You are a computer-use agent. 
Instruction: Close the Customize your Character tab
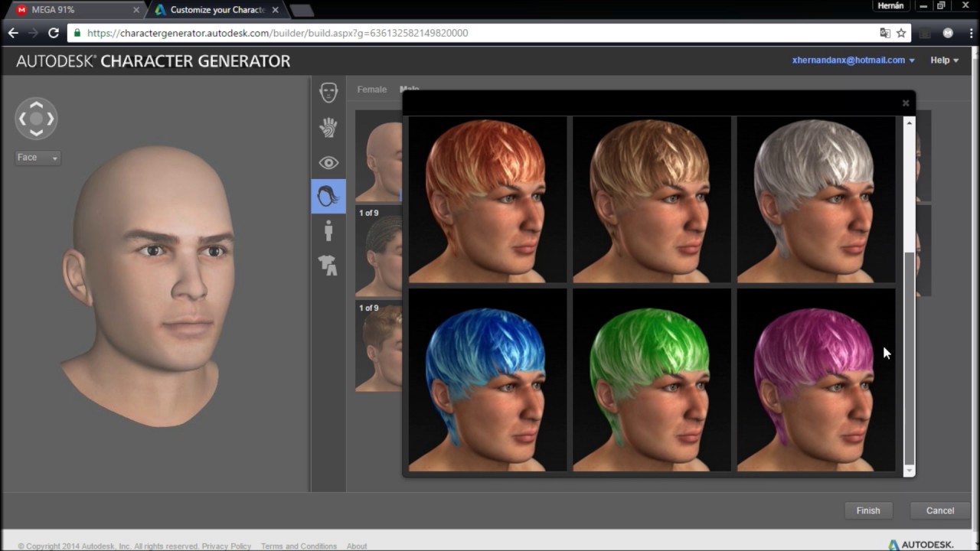click(x=275, y=10)
